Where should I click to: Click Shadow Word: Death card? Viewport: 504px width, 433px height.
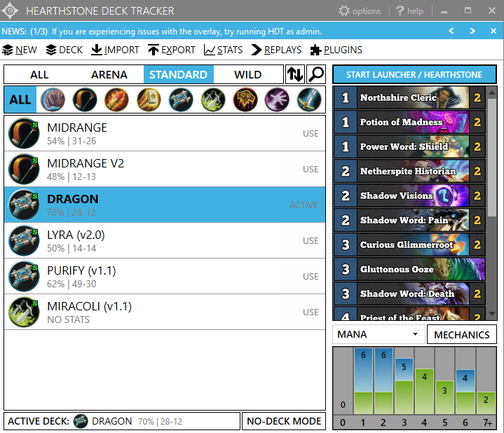click(x=409, y=294)
